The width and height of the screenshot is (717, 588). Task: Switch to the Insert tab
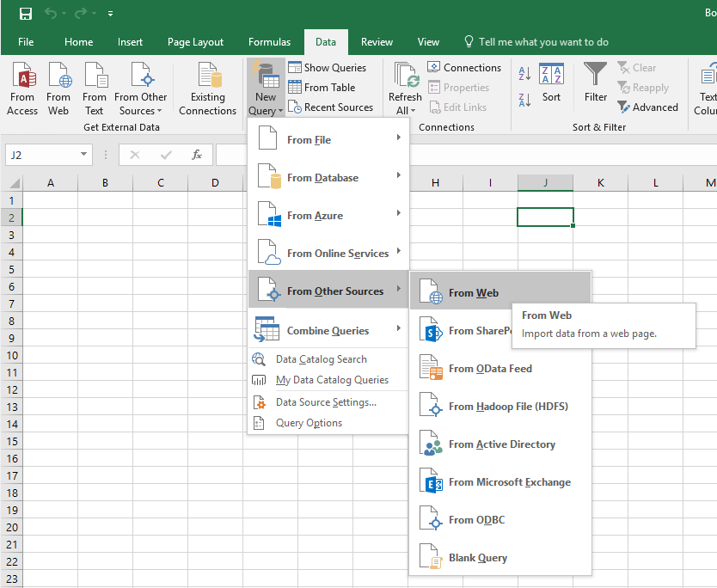[130, 42]
